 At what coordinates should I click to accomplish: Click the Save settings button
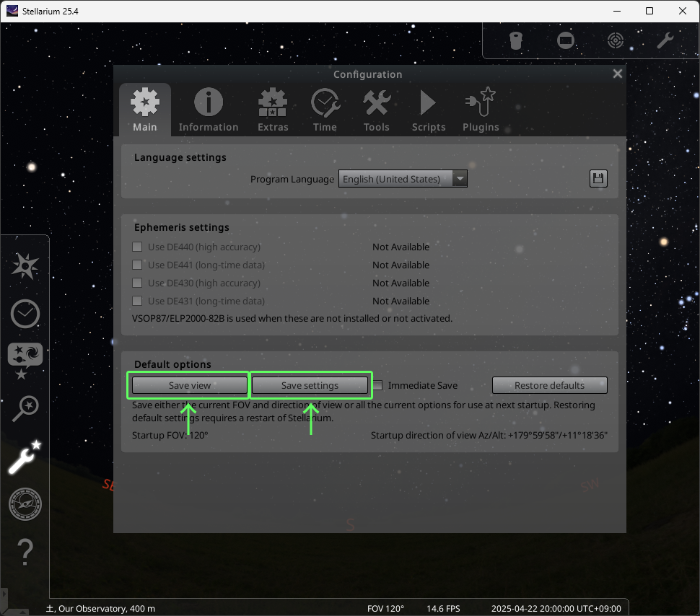pos(310,385)
